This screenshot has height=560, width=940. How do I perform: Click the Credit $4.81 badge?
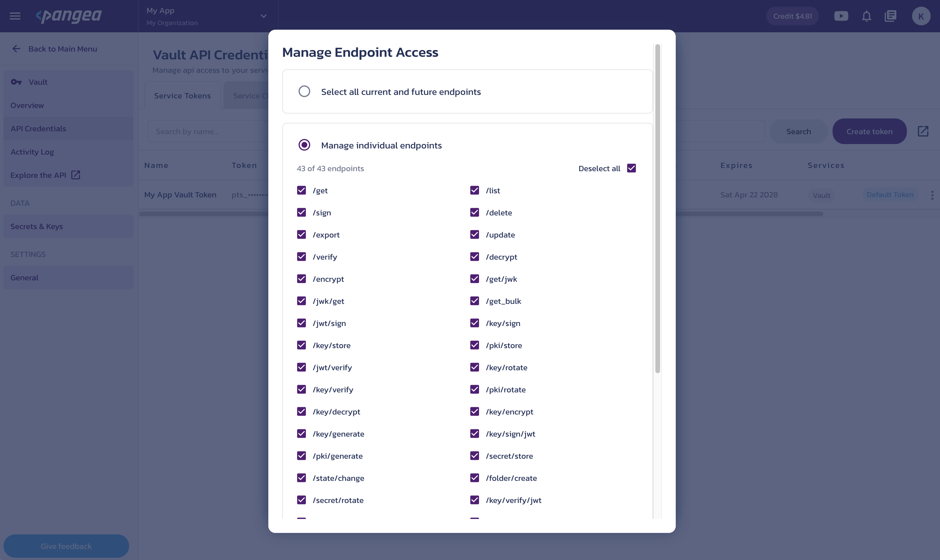pyautogui.click(x=792, y=16)
